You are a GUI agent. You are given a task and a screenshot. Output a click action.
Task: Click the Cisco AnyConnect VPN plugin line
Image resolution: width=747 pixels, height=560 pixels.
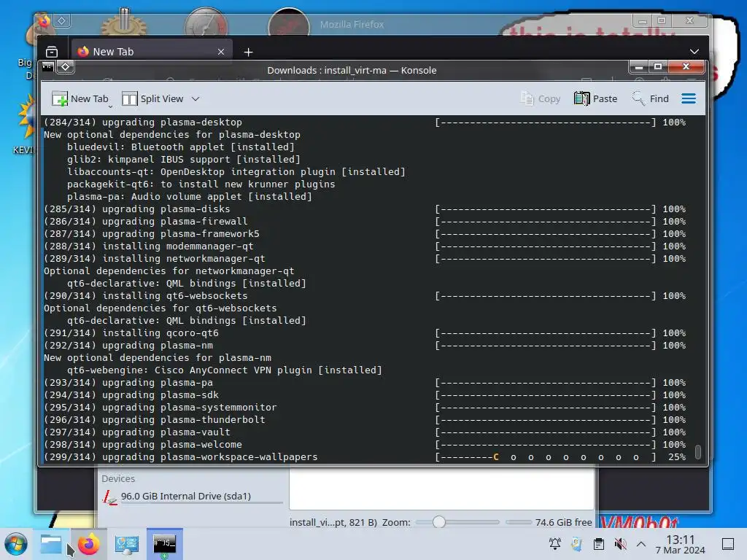pos(225,370)
